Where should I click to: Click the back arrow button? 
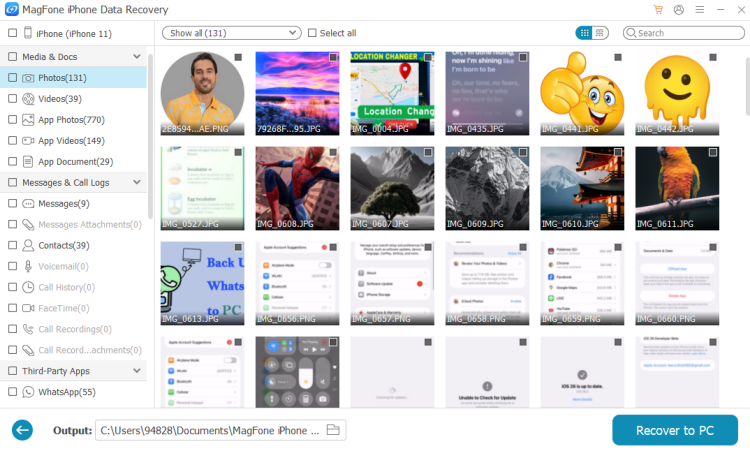(x=22, y=430)
